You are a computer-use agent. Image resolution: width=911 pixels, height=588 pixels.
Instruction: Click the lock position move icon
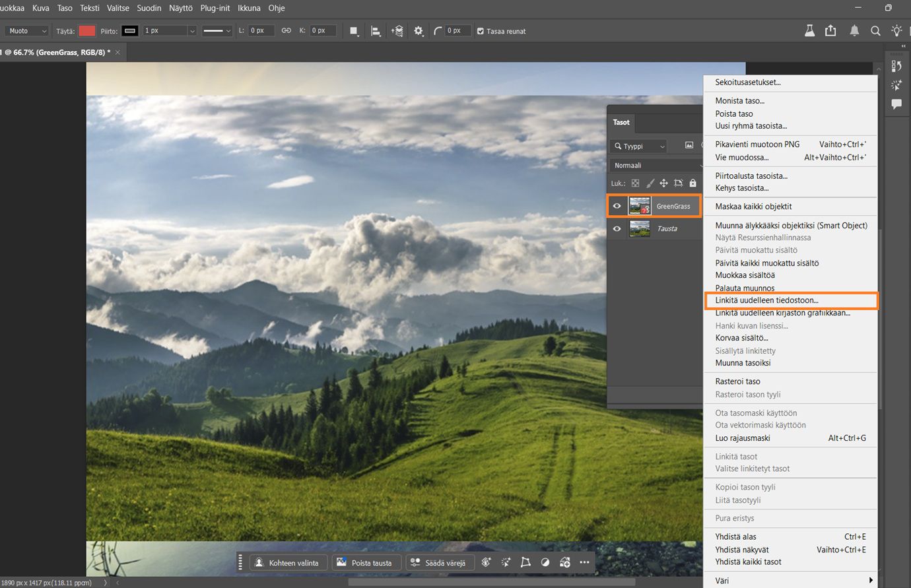tap(663, 183)
